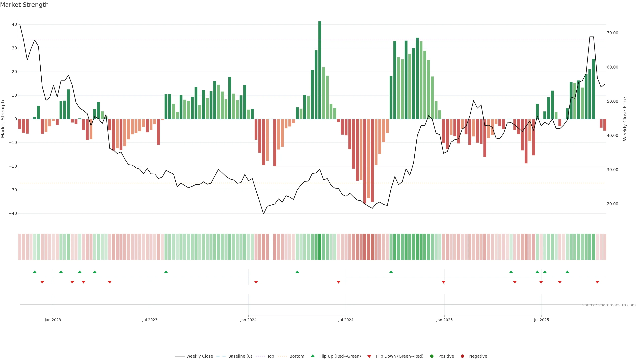Click the tallest green bar above 40
The height and width of the screenshot is (362, 644).
pos(319,70)
